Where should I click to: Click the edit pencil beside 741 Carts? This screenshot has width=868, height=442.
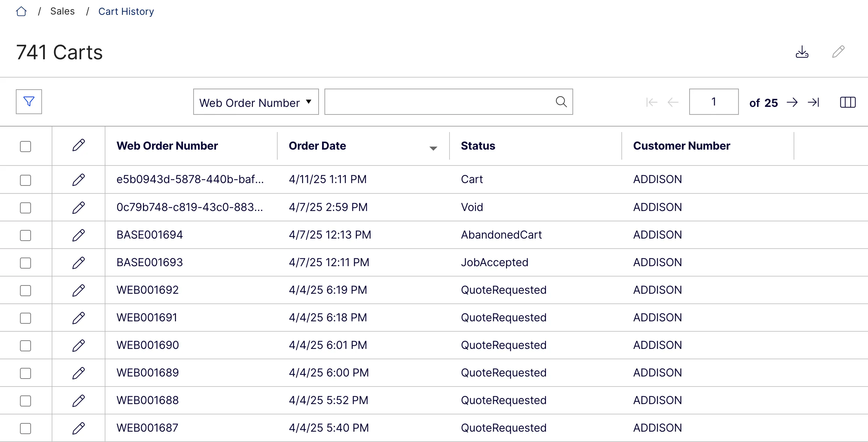pos(838,52)
